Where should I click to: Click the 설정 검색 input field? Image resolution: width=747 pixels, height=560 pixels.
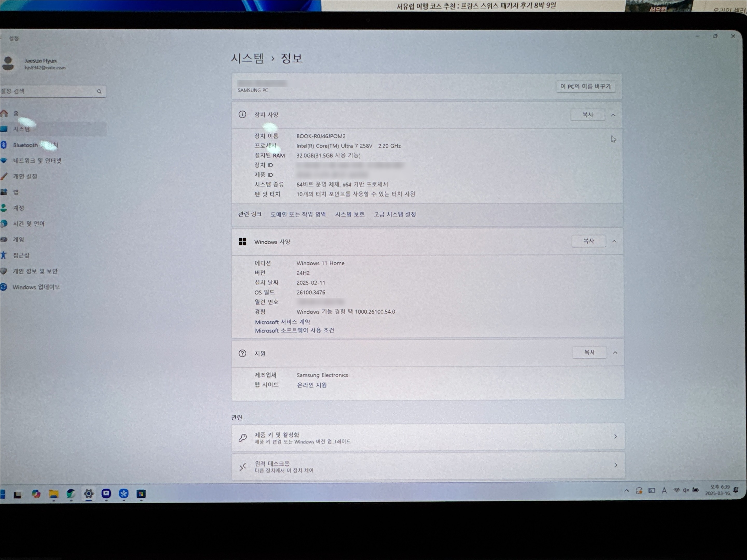pyautogui.click(x=47, y=91)
